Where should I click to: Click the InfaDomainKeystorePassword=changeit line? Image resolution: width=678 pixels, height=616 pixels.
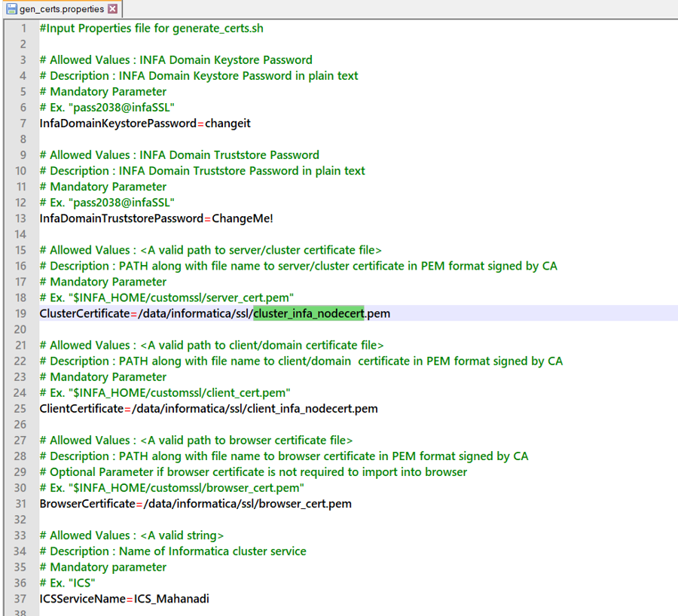coord(145,124)
